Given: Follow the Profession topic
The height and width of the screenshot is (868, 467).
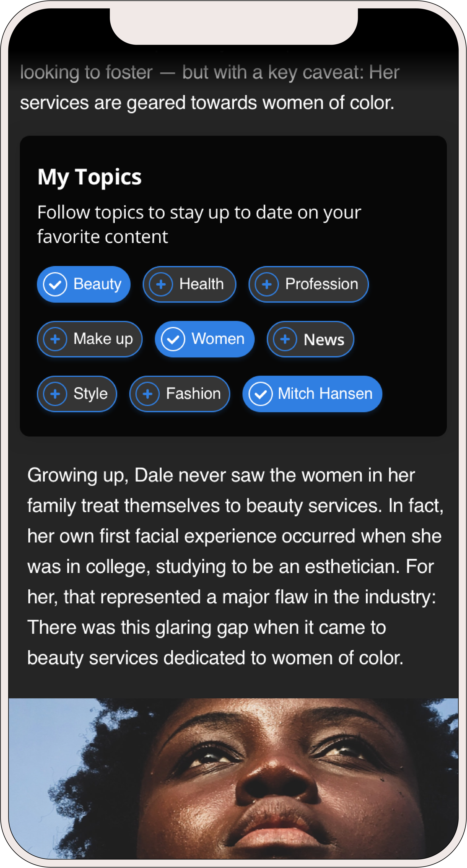Looking at the screenshot, I should [321, 284].
